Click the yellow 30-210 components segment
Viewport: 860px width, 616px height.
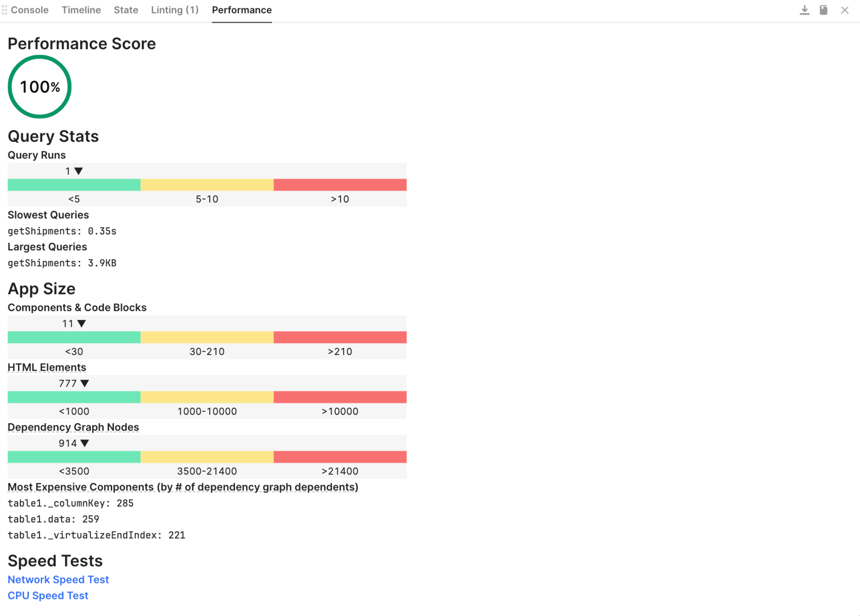point(207,337)
